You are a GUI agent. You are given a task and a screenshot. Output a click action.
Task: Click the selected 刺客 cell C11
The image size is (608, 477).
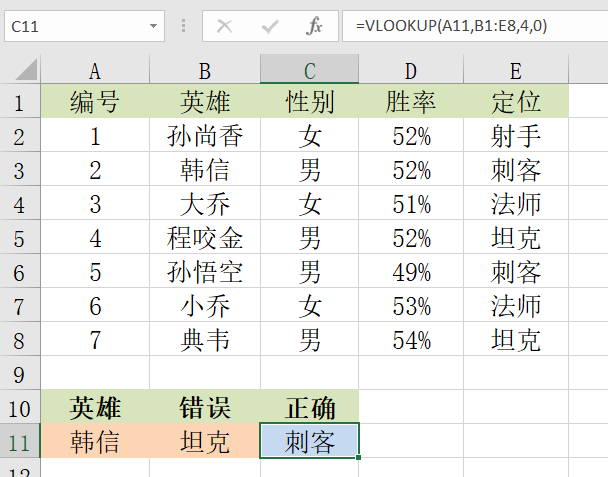pyautogui.click(x=309, y=441)
